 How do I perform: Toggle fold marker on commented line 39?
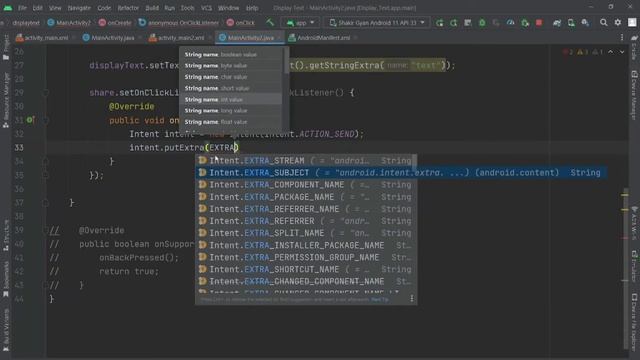46,230
